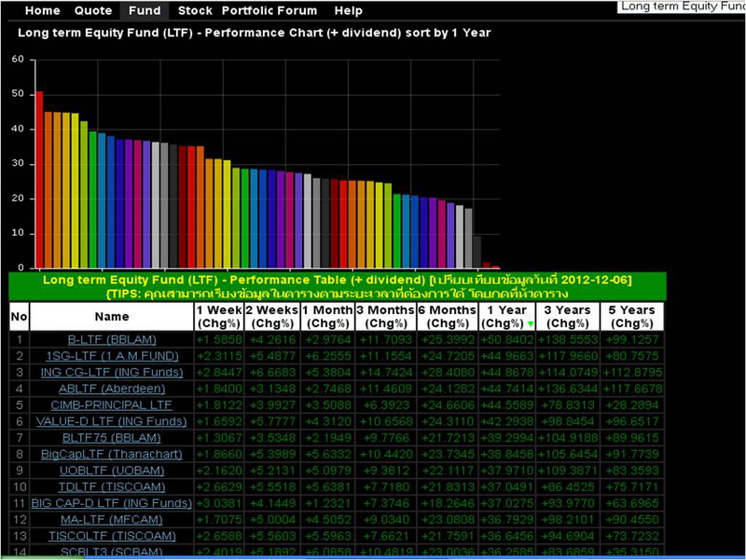
Task: Open 1SG-LTF (1 A.M.FUND) link
Action: pyautogui.click(x=112, y=356)
